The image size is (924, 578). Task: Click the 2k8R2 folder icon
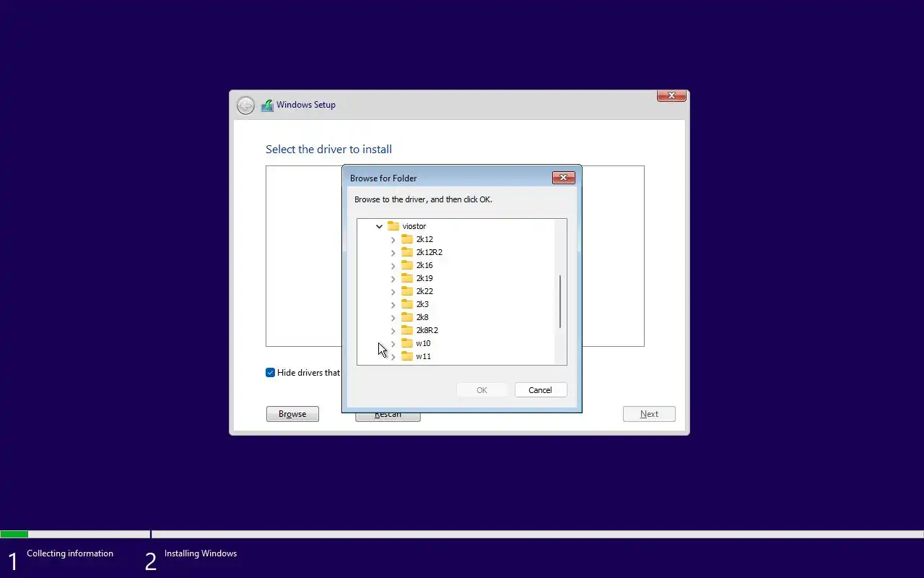tap(407, 330)
